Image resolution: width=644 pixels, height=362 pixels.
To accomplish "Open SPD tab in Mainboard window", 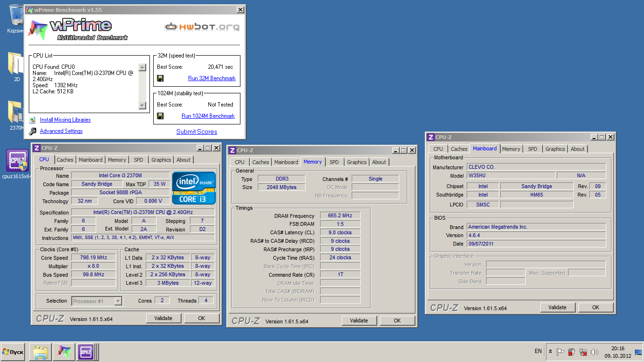I will (533, 149).
